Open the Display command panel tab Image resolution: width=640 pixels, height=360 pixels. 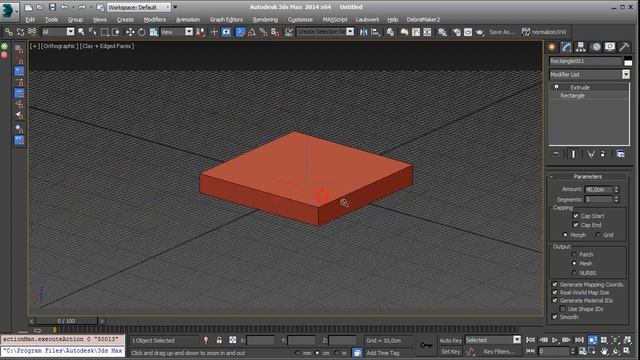pyautogui.click(x=610, y=47)
